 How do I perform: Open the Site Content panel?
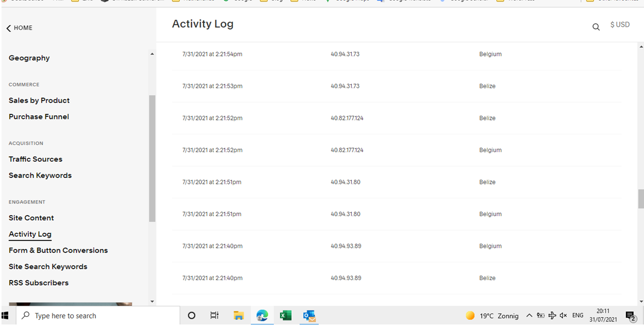[31, 218]
